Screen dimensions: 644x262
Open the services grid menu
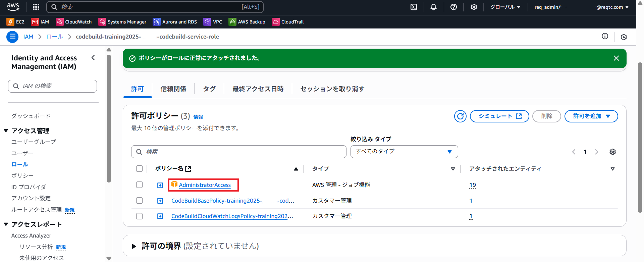click(x=36, y=7)
